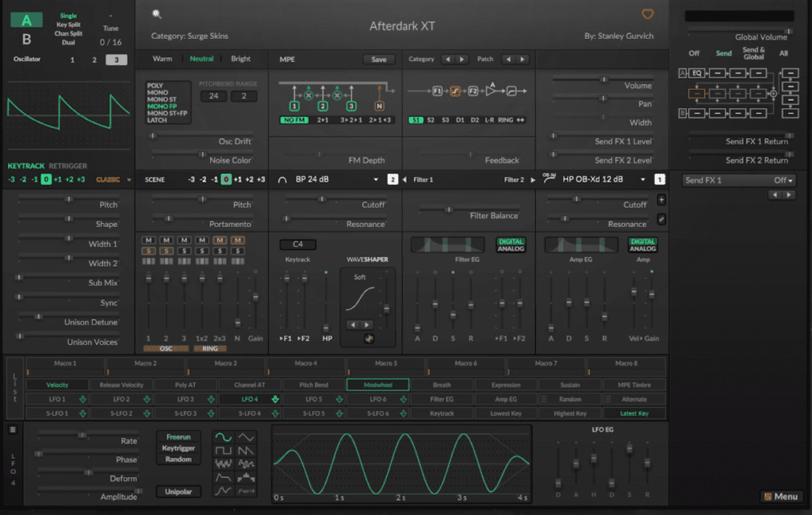Enable Keytrigger LFO trigger mode
Image resolution: width=812 pixels, height=515 pixels.
point(178,448)
